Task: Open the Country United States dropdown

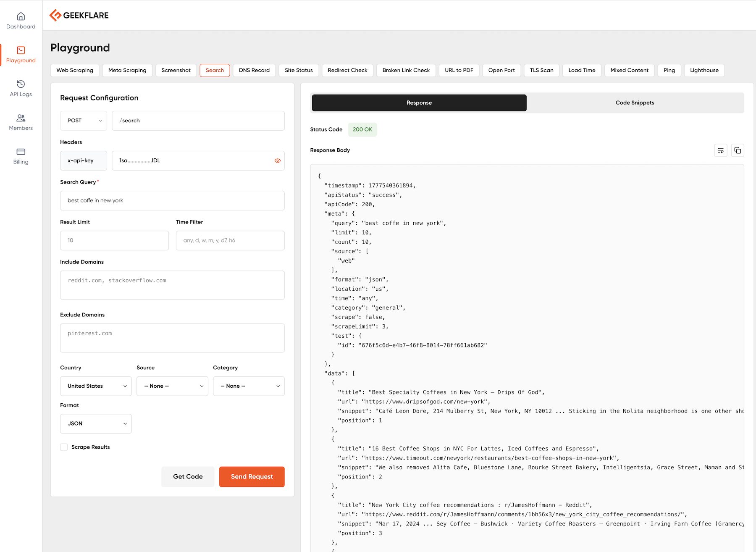Action: click(96, 386)
